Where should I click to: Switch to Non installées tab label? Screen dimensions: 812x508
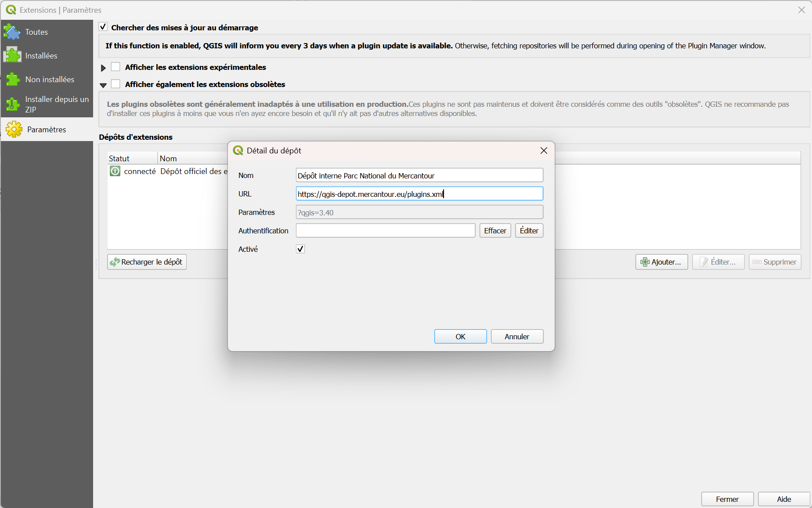click(50, 80)
